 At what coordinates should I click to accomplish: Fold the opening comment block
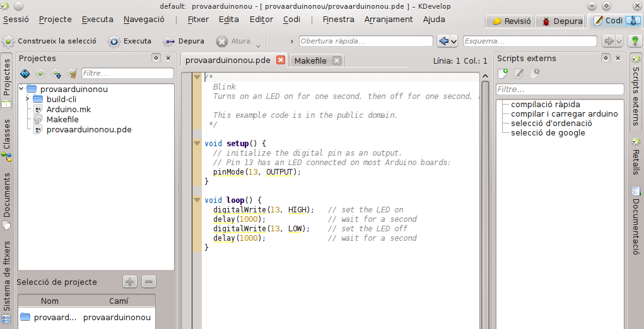[x=197, y=77]
